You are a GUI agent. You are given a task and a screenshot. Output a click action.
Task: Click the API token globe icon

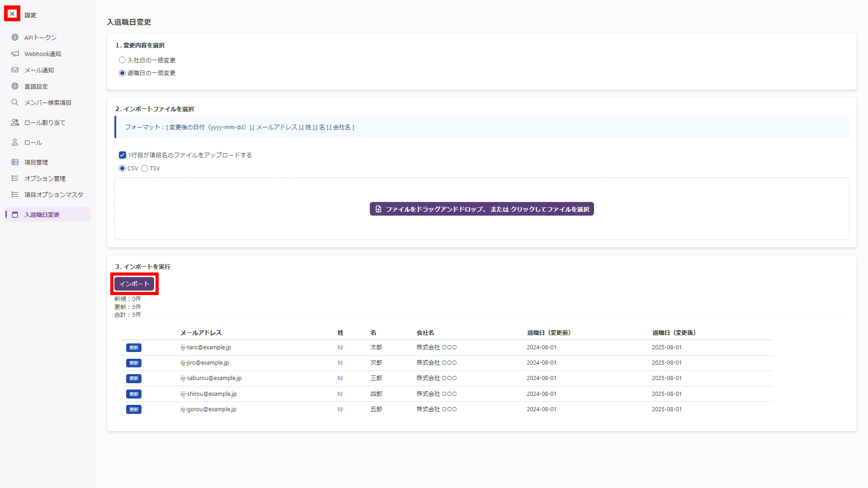click(15, 38)
